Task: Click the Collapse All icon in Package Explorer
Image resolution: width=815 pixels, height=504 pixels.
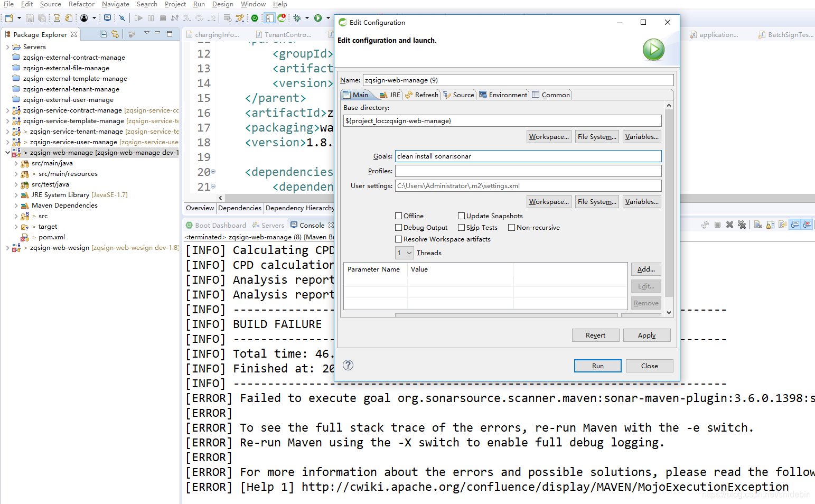Action: [x=103, y=34]
